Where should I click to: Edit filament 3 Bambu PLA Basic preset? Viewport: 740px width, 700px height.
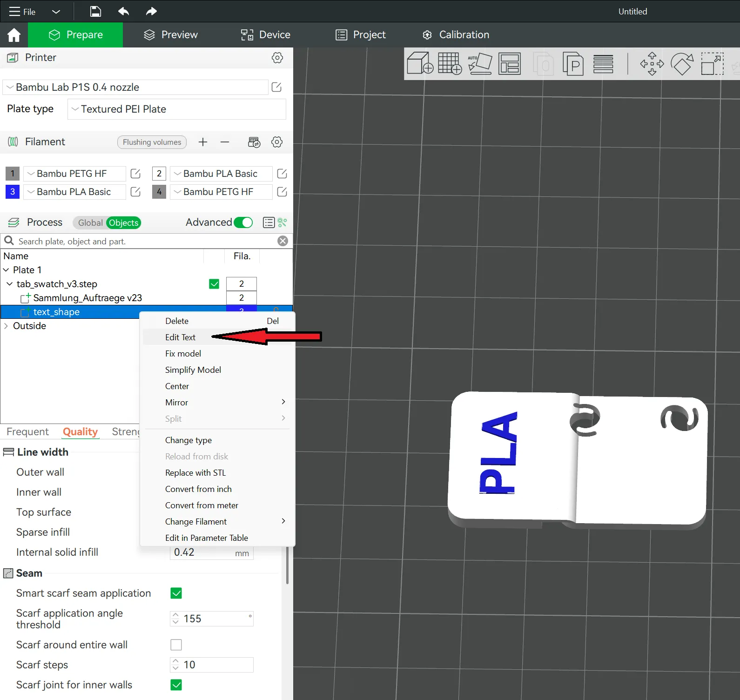pyautogui.click(x=135, y=192)
